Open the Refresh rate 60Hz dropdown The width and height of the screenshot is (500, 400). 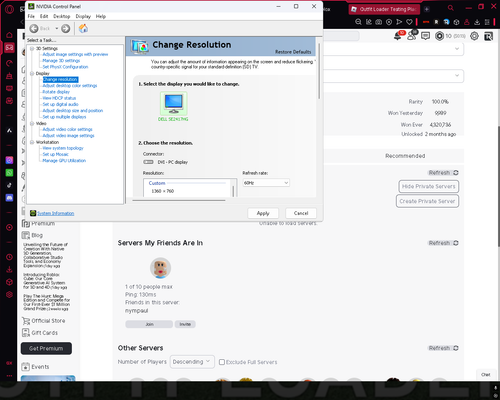click(x=266, y=183)
